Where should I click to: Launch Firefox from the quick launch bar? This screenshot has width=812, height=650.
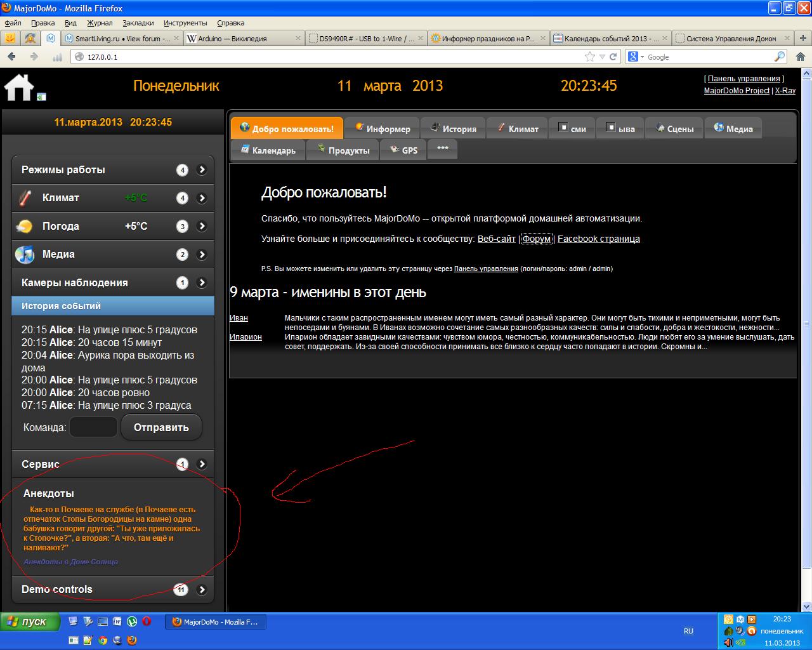click(x=132, y=640)
